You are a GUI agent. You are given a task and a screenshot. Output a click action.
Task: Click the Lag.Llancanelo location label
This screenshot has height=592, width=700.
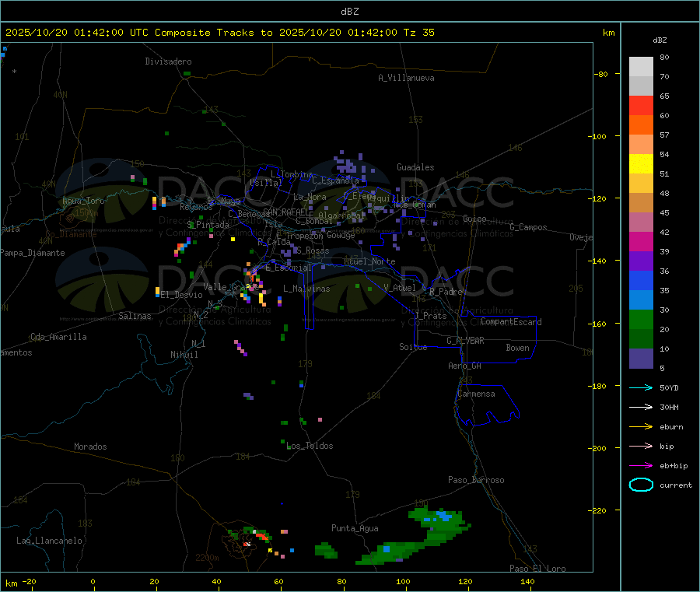[x=49, y=541]
